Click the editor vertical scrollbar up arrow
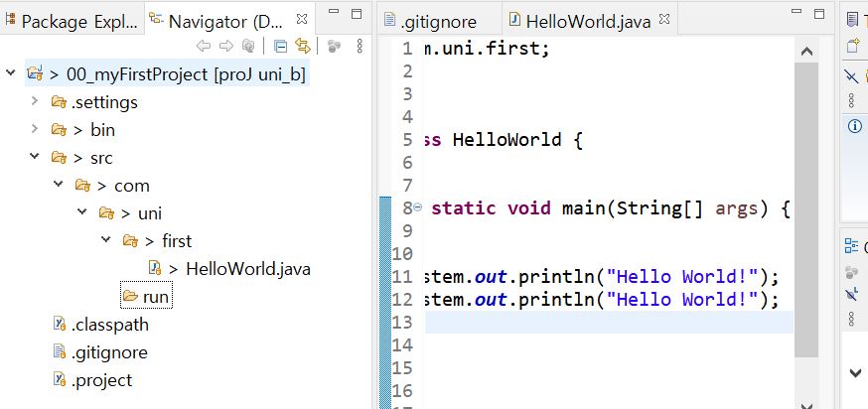This screenshot has height=409, width=868. (x=806, y=52)
